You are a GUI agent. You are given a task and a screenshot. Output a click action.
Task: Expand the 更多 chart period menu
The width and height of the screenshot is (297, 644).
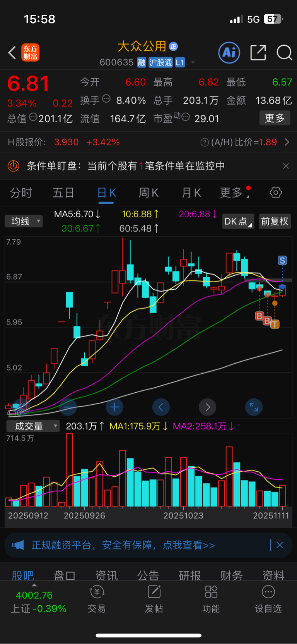pyautogui.click(x=235, y=192)
